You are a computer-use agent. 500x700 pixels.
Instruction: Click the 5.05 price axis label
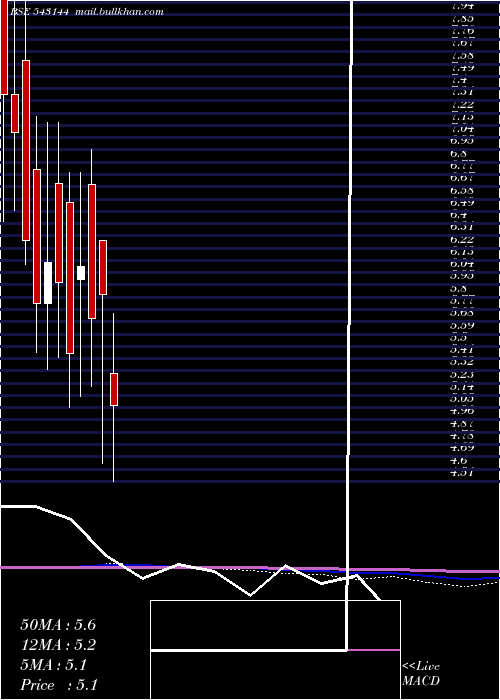pos(462,399)
